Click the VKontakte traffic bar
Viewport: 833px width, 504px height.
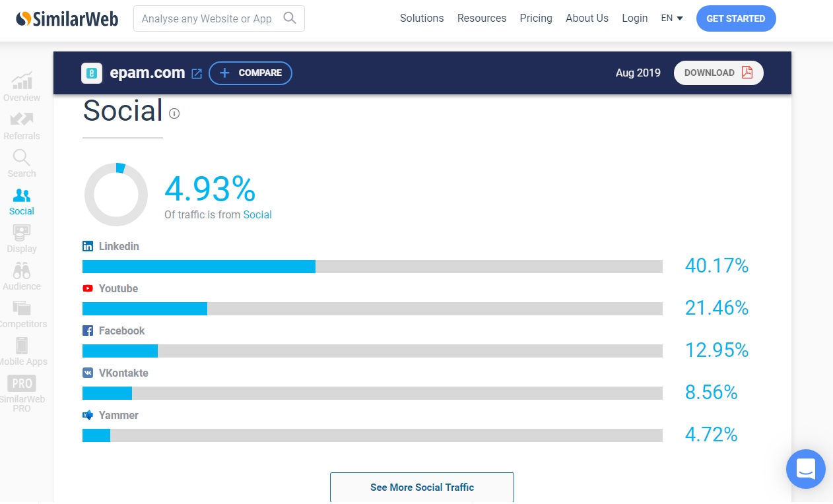372,393
